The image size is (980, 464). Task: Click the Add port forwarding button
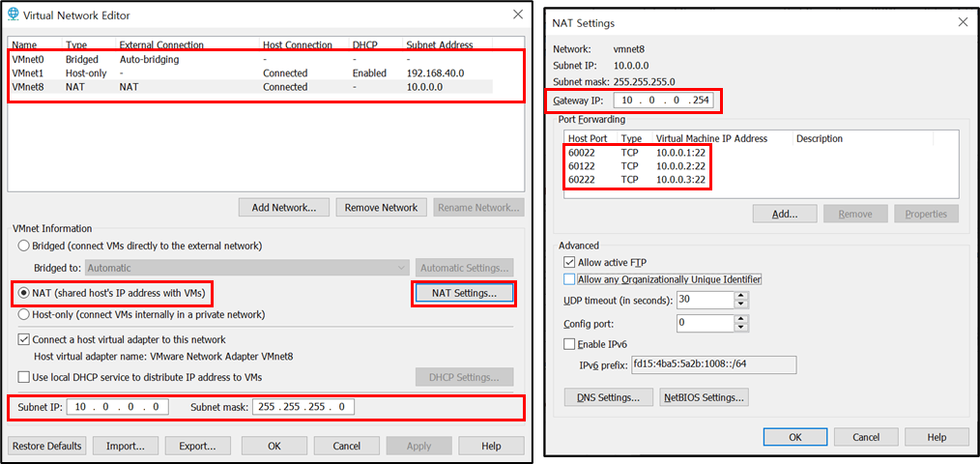(785, 214)
